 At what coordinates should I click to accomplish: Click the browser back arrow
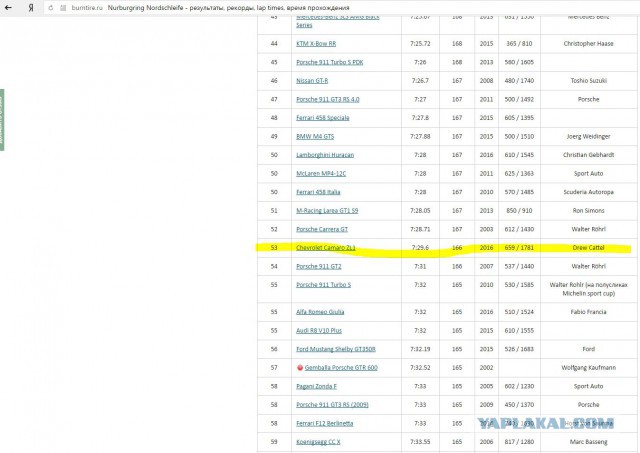8,8
